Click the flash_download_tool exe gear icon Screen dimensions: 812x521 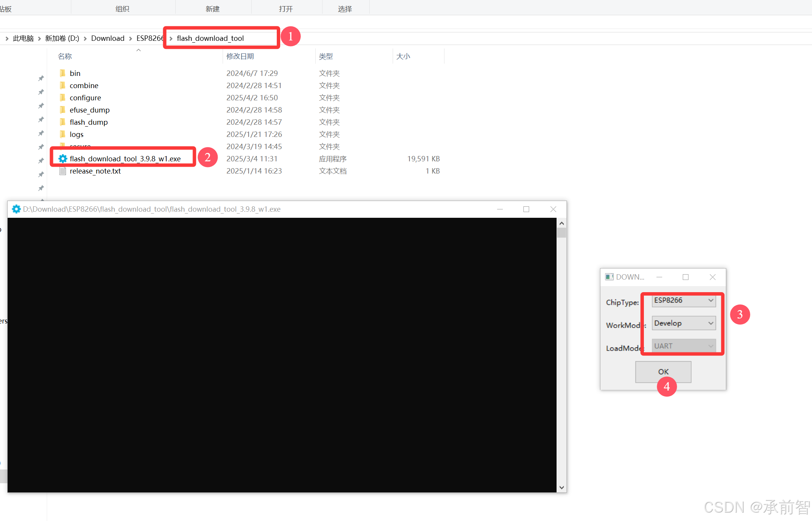pos(63,159)
